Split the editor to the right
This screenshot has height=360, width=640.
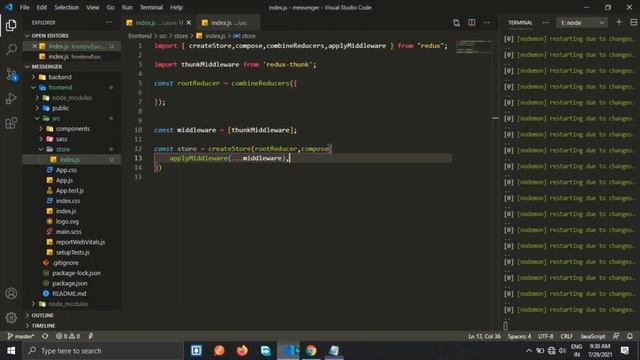coord(471,22)
